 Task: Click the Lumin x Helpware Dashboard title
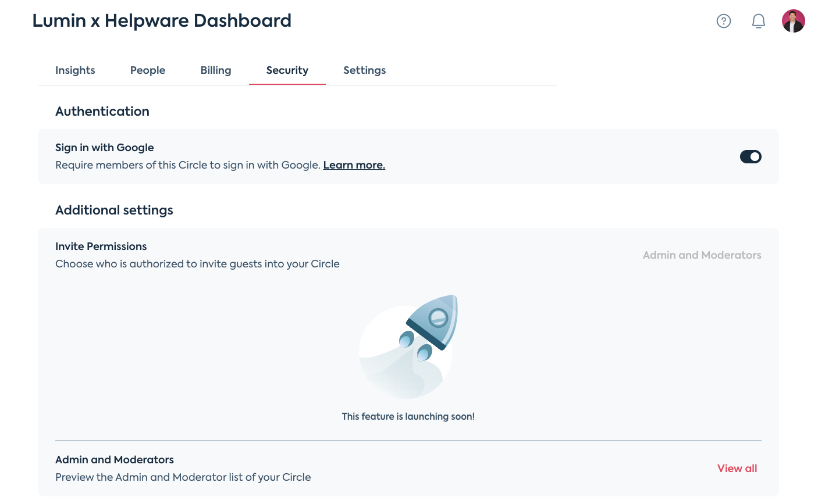point(162,20)
